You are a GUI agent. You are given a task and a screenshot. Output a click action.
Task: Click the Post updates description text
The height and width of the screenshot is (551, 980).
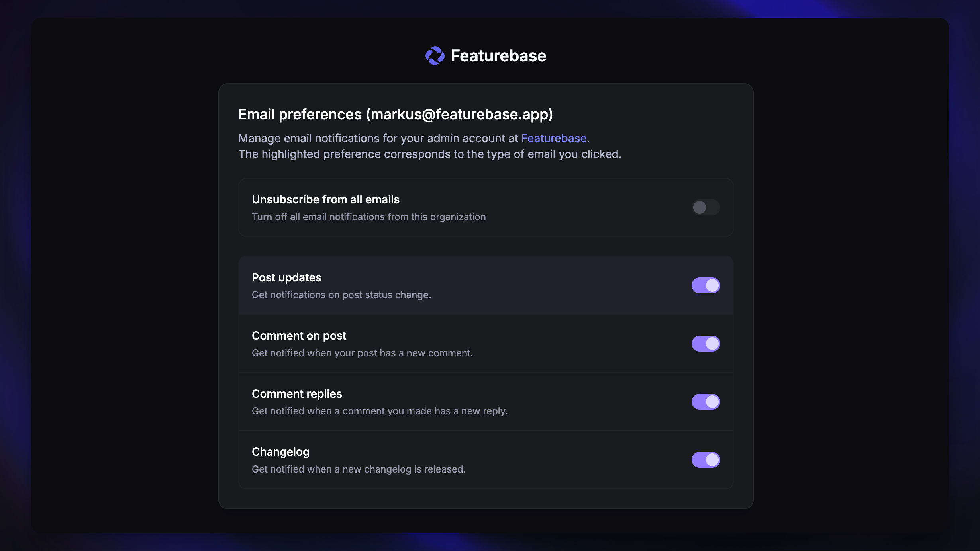coord(341,295)
